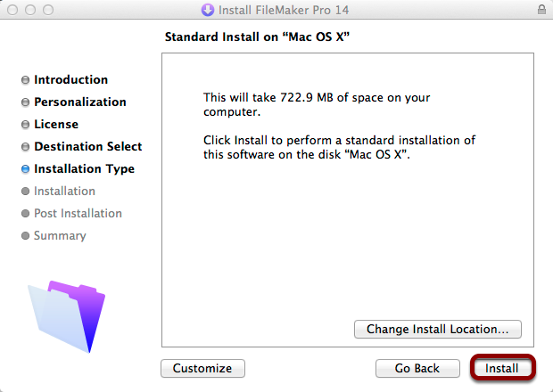Click the '722.9 MB of space' text
Image resolution: width=553 pixels, height=392 pixels.
(331, 97)
